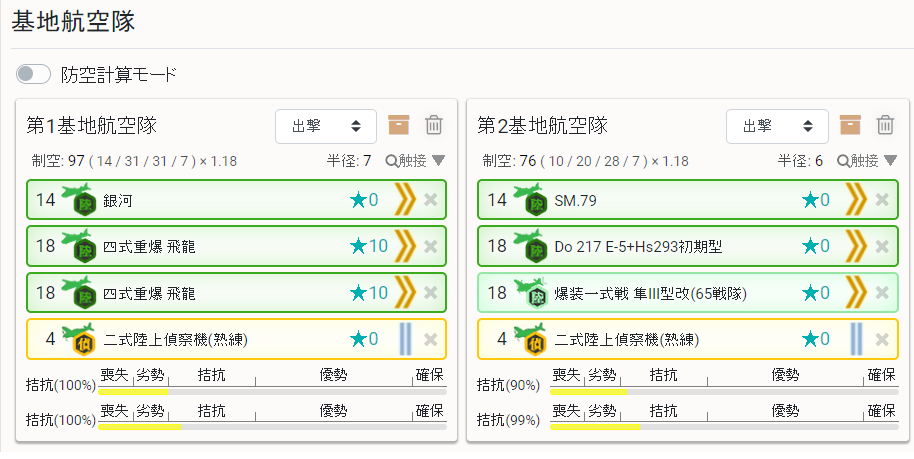The height and width of the screenshot is (459, 914).
Task: Expand 触接 details in 第1基地航空隊
Action: click(x=416, y=161)
